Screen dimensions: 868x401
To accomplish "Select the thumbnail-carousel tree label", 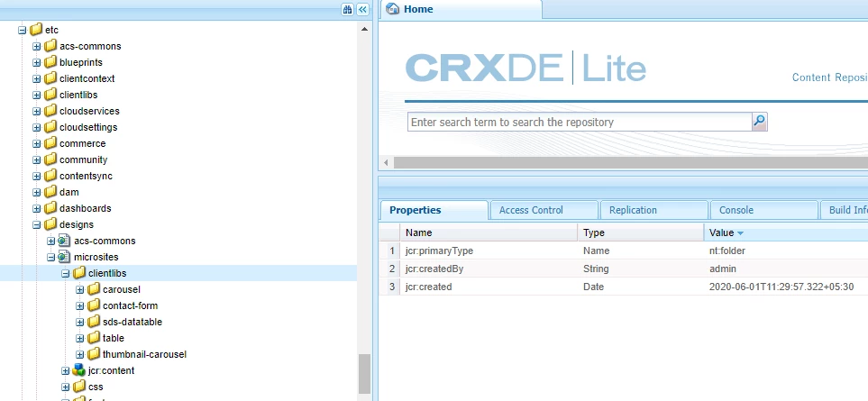I will click(x=144, y=354).
